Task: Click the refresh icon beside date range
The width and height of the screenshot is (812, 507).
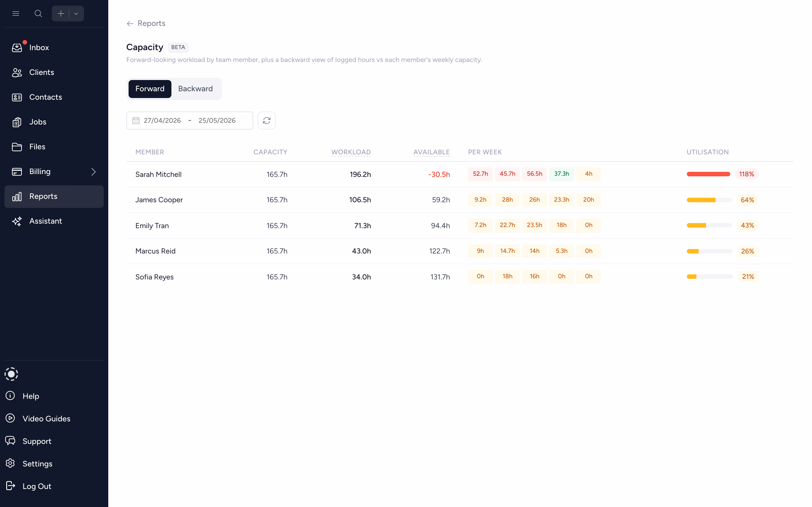Action: click(266, 121)
